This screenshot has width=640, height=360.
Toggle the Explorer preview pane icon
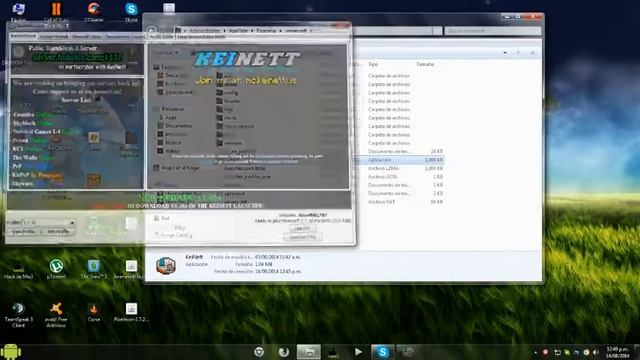pos(518,53)
